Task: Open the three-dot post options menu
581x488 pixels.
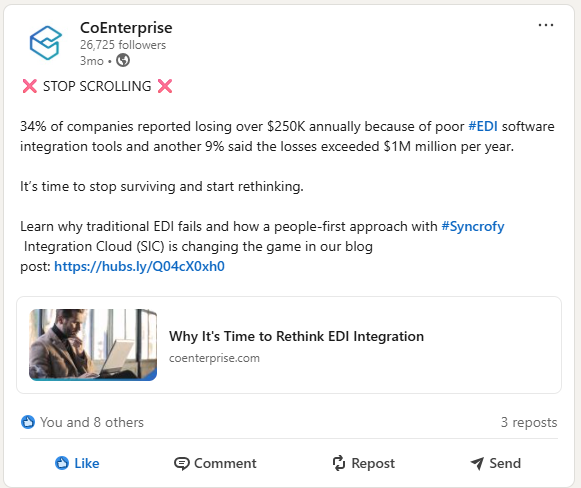Action: (545, 25)
